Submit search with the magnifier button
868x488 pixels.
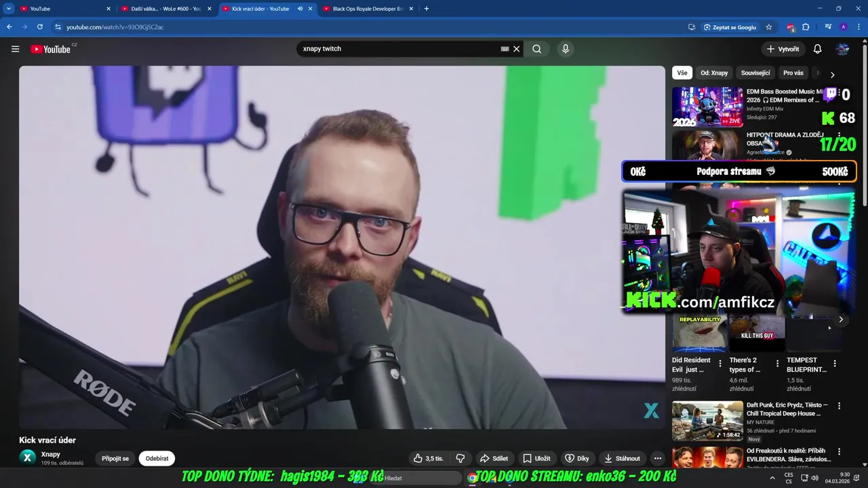click(536, 49)
